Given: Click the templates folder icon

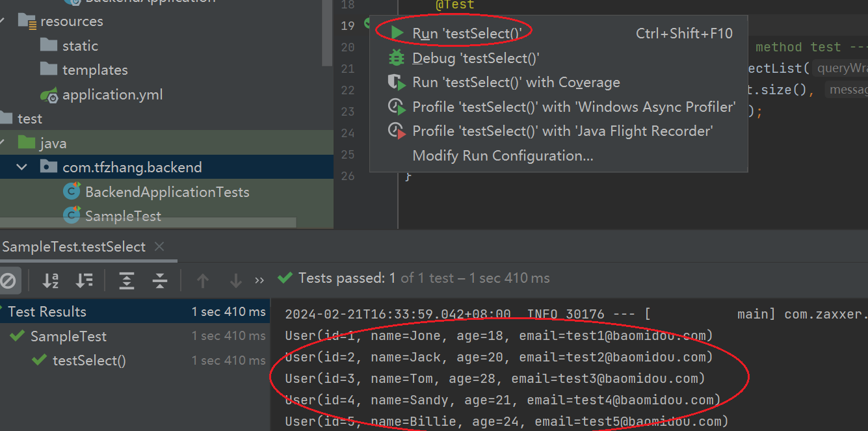Looking at the screenshot, I should [x=49, y=70].
